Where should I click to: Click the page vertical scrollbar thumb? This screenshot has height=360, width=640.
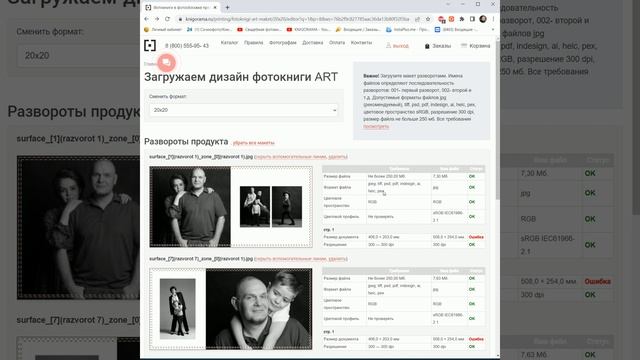click(x=497, y=120)
